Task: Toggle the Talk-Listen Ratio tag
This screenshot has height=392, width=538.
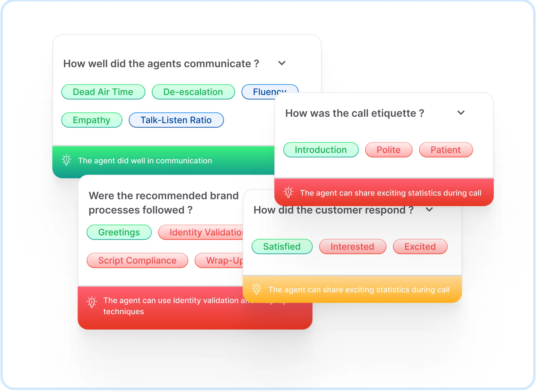Action: pyautogui.click(x=176, y=120)
